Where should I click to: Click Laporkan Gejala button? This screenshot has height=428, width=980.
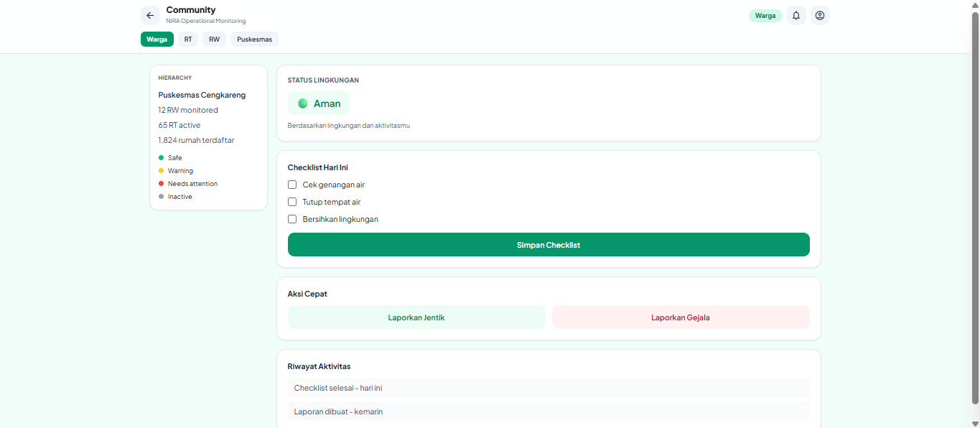coord(681,317)
